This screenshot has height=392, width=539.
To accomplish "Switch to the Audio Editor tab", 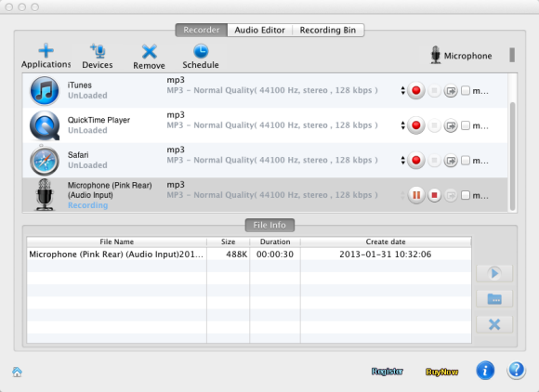I will click(x=260, y=30).
